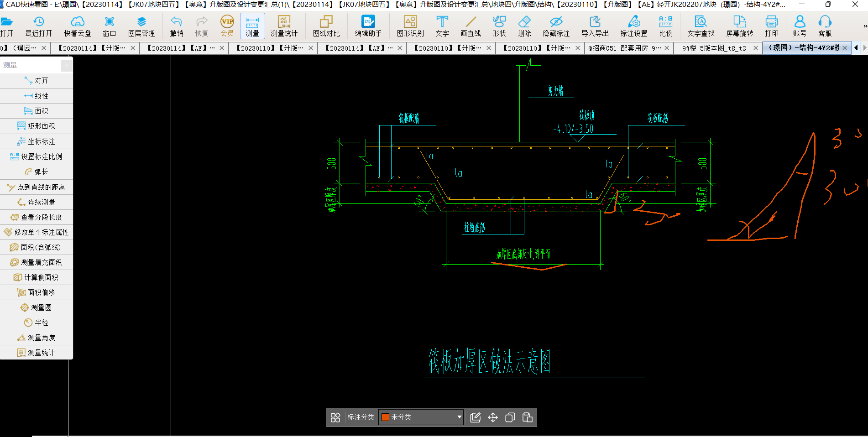Close the （璟园）-结构-4Y2# tab
This screenshot has height=437, width=868.
point(845,48)
